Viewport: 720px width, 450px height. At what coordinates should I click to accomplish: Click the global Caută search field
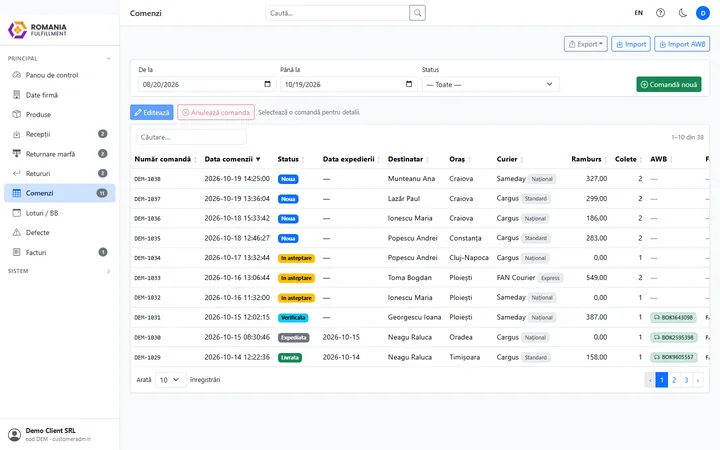337,13
